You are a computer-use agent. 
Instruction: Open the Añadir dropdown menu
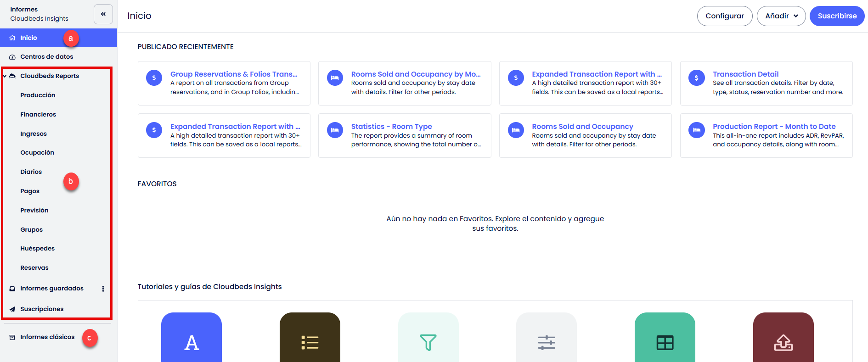tap(781, 16)
